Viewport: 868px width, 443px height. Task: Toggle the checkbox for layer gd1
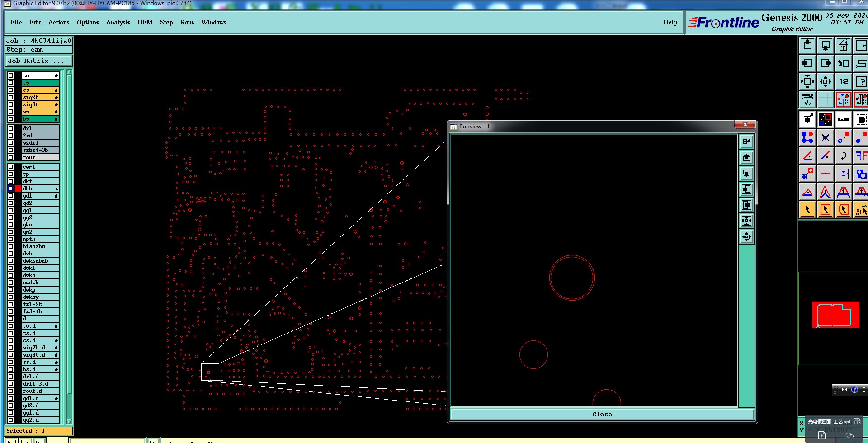tap(11, 196)
